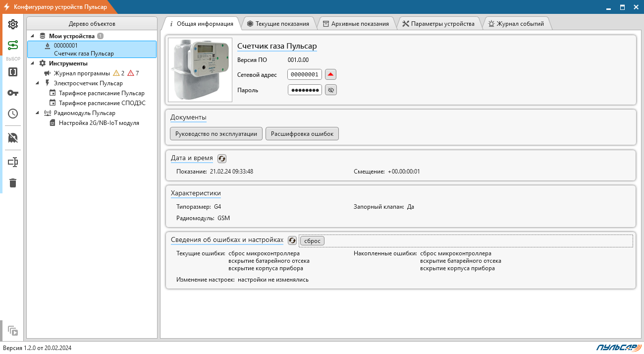
Task: Refresh the Дата и время reading
Action: (x=222, y=159)
